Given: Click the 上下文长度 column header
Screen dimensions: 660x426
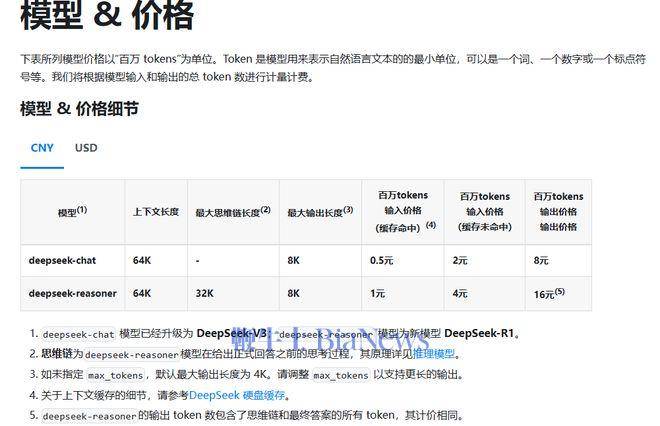Looking at the screenshot, I should point(155,212).
